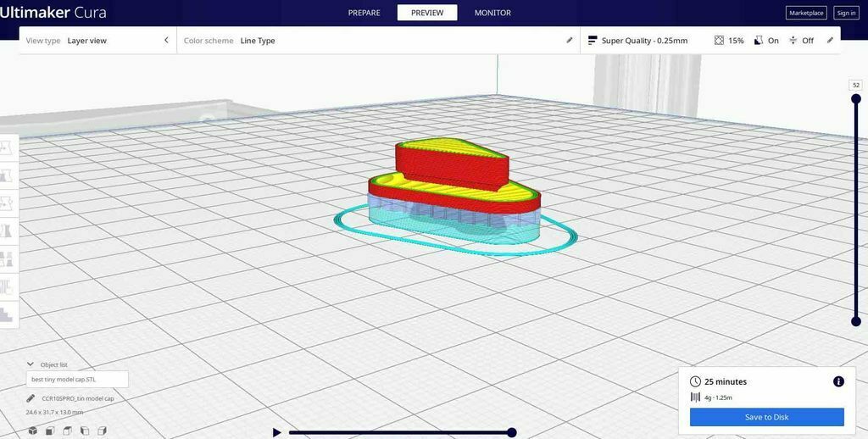Image resolution: width=868 pixels, height=439 pixels.
Task: Switch to left side view cube icon
Action: pyautogui.click(x=85, y=431)
